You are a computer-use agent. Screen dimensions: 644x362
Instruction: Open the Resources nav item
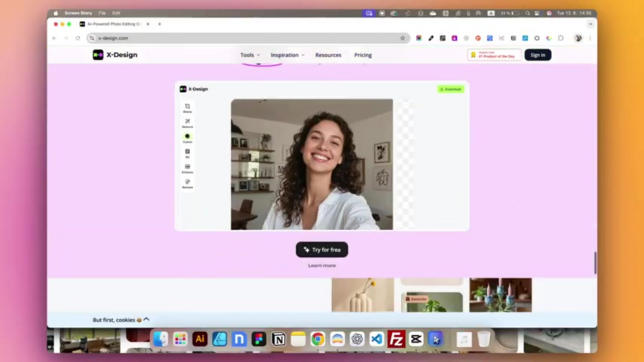tap(328, 55)
